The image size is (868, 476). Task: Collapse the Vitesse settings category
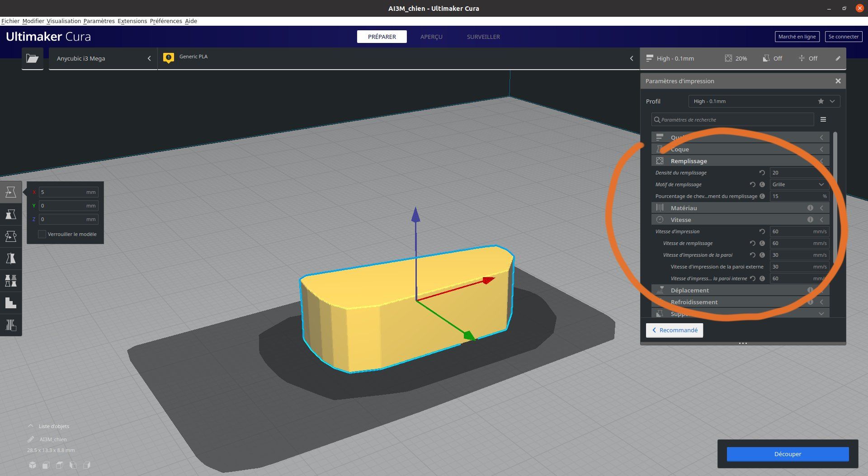[740, 220]
